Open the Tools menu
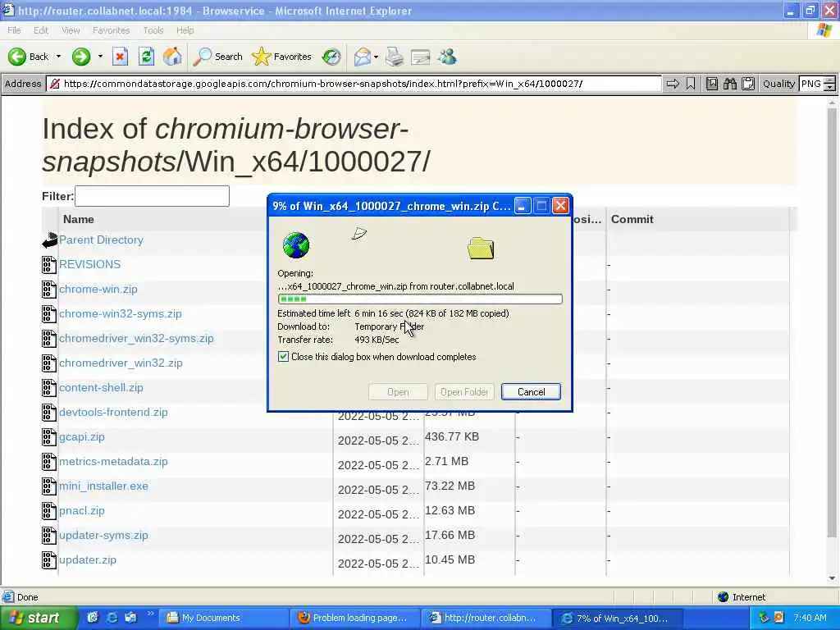Image resolution: width=840 pixels, height=630 pixels. (153, 30)
